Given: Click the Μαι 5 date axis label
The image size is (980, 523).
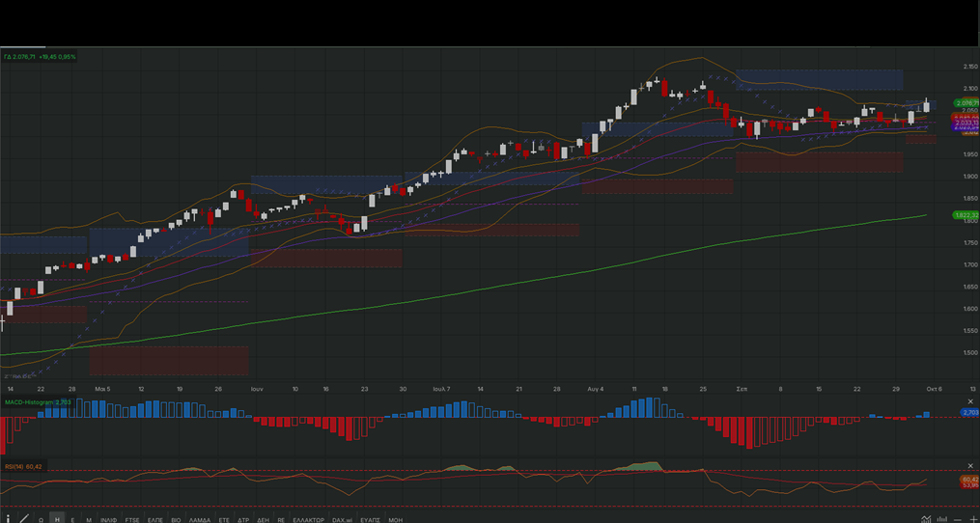Looking at the screenshot, I should tap(102, 389).
